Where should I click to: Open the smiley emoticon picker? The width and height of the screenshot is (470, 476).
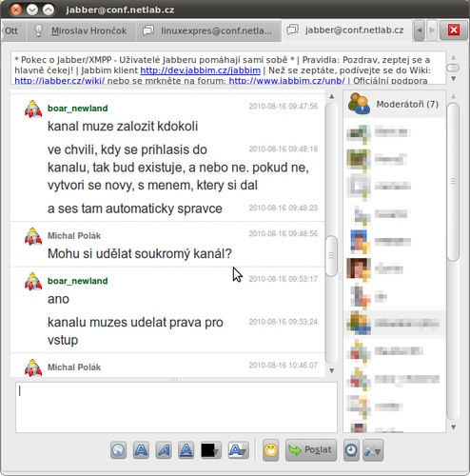tap(270, 450)
